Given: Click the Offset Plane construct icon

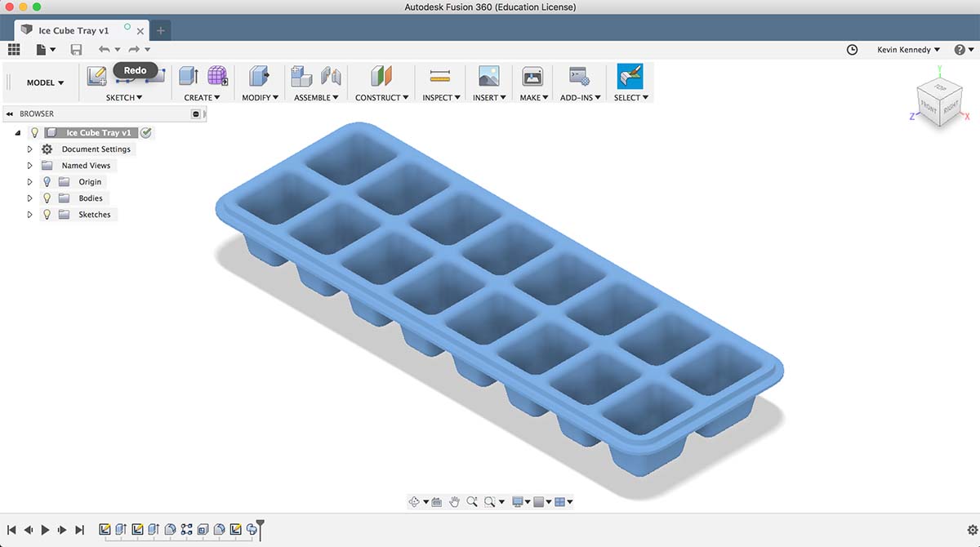Looking at the screenshot, I should pos(381,77).
